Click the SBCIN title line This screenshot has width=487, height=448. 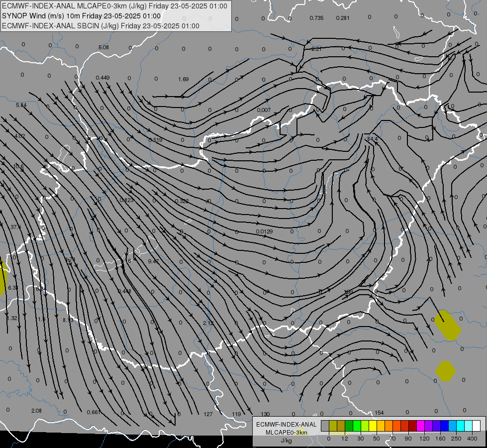[x=100, y=26]
